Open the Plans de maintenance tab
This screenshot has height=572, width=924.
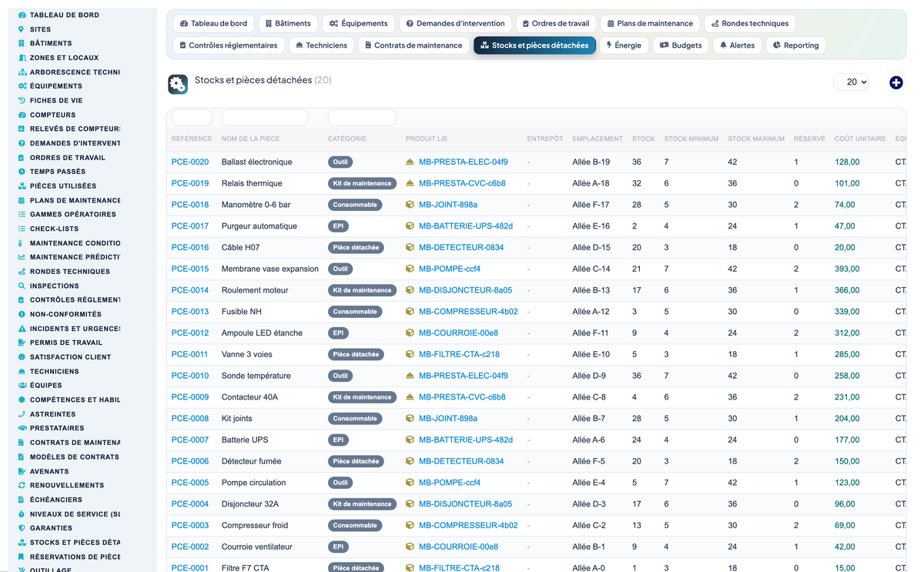[650, 24]
